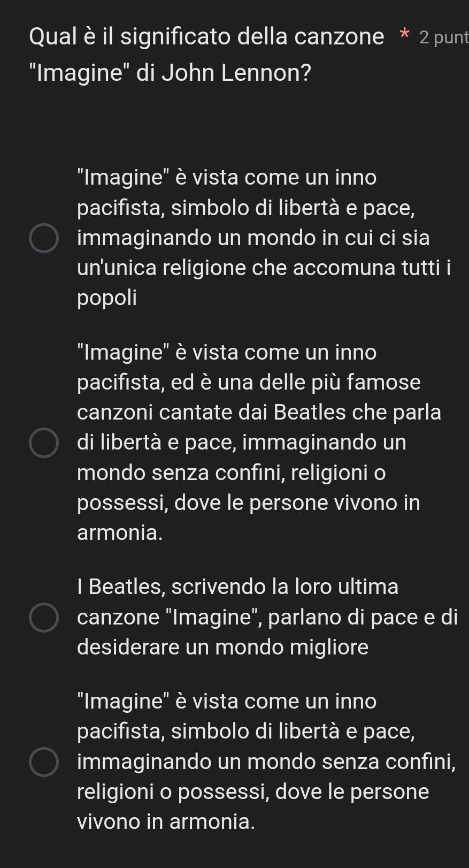Click the word 'armonia.' in the second answer
469x868 pixels.
click(x=120, y=532)
